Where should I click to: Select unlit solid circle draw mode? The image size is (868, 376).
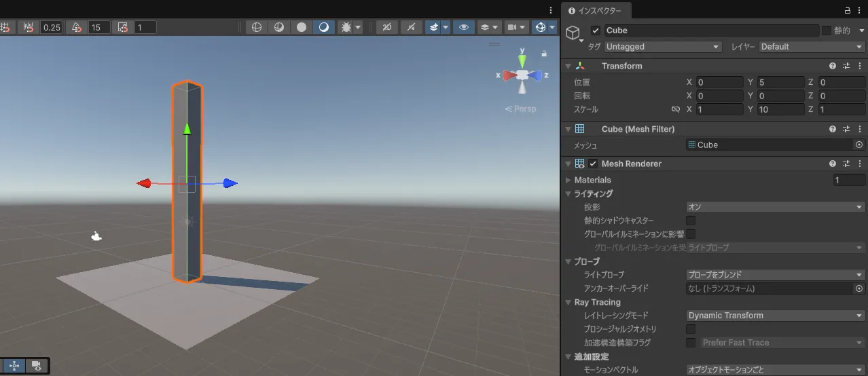(x=302, y=27)
